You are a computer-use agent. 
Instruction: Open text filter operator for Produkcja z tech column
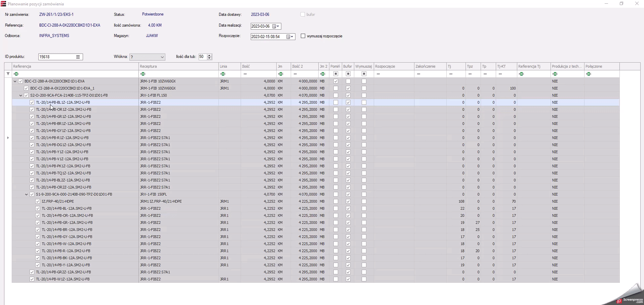tap(555, 74)
